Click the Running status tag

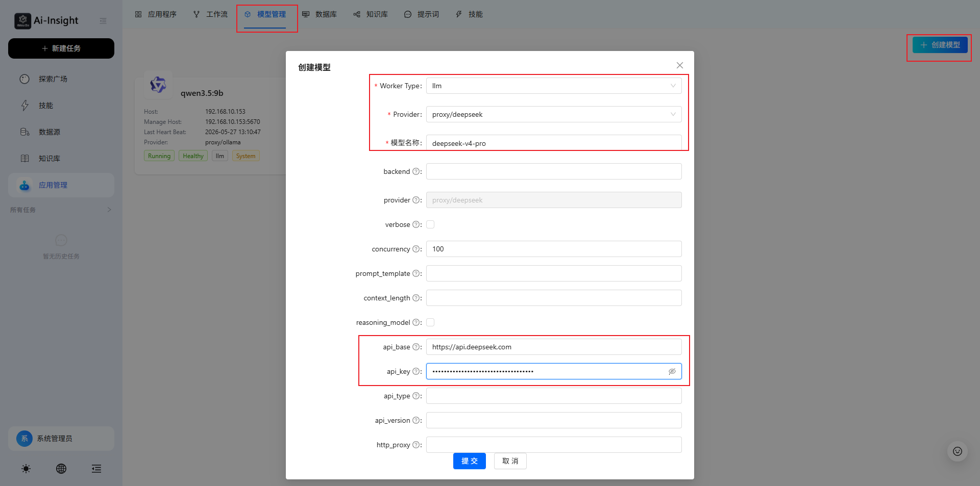(x=159, y=156)
